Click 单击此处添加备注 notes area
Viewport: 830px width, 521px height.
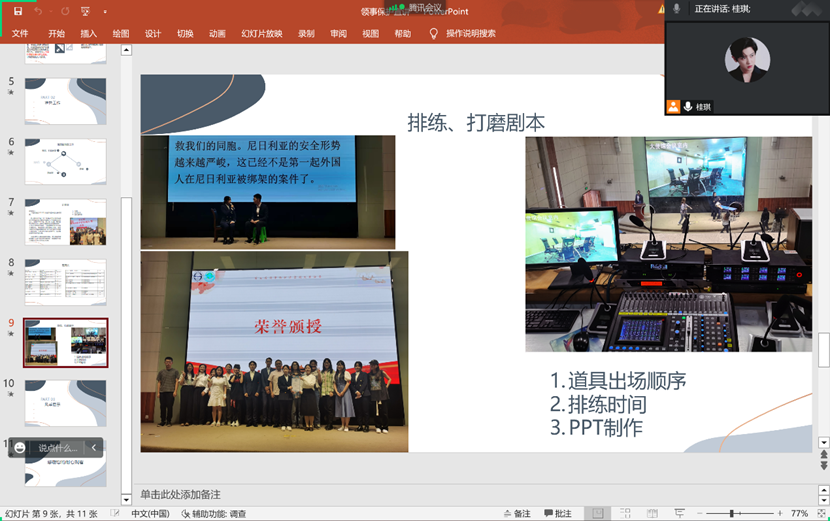click(x=180, y=494)
